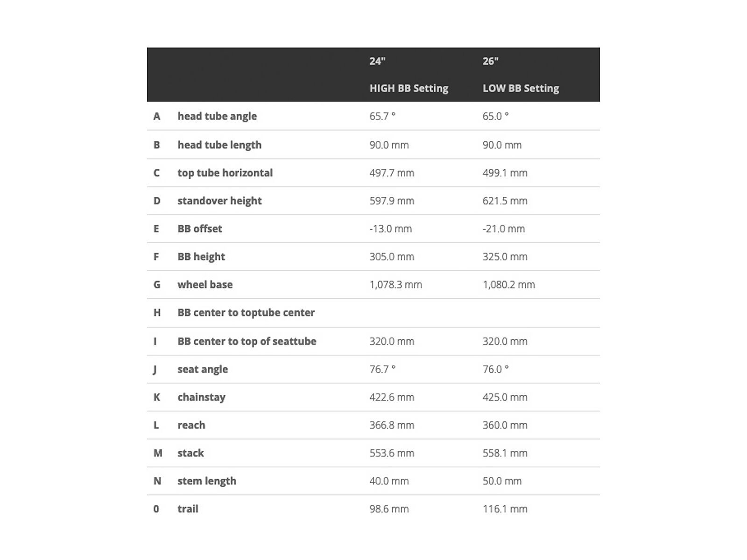Screen dimensions: 747x560
Task: Click the 325.0 mm BB height value
Action: [505, 257]
